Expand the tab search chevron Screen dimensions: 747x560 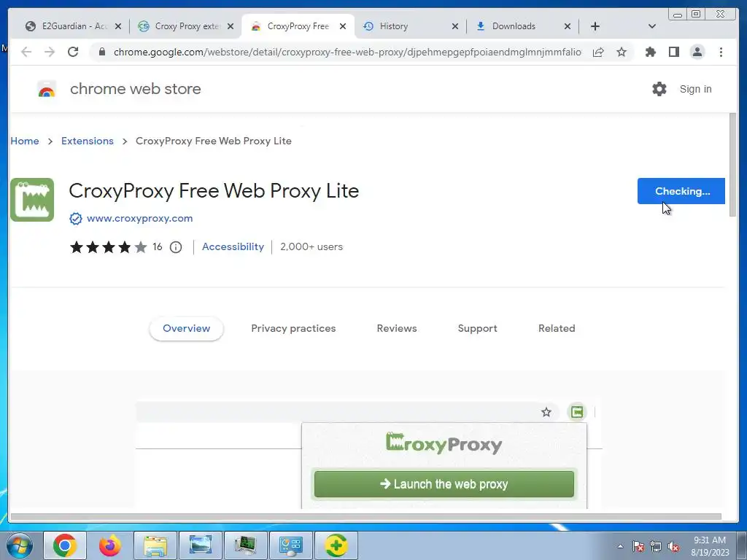[652, 26]
